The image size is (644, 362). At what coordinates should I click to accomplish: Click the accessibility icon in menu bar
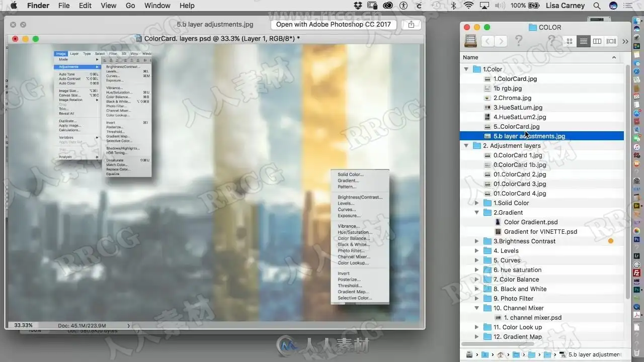403,6
